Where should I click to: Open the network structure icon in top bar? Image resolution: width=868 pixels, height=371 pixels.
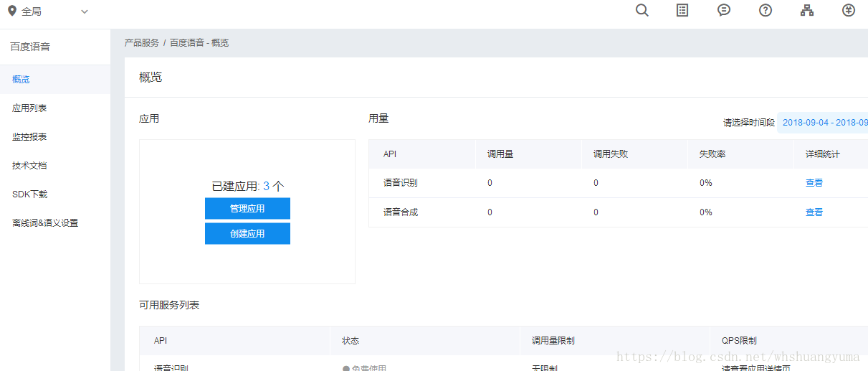(x=807, y=11)
